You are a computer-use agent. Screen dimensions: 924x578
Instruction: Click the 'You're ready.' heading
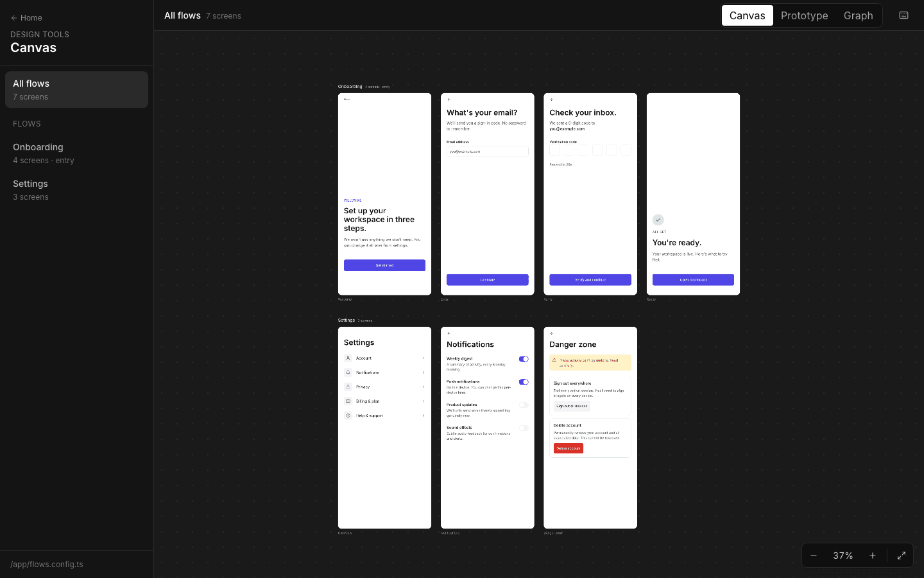click(x=677, y=243)
